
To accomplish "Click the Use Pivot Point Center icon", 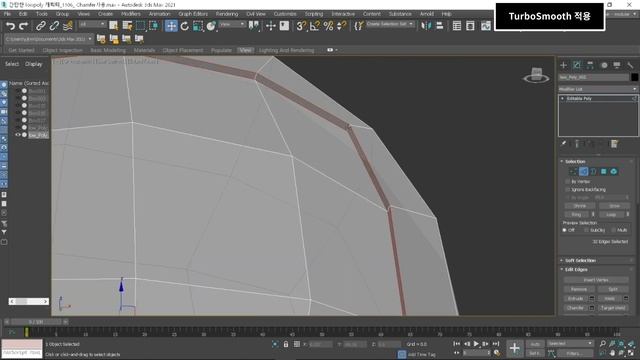I will 253,26.
